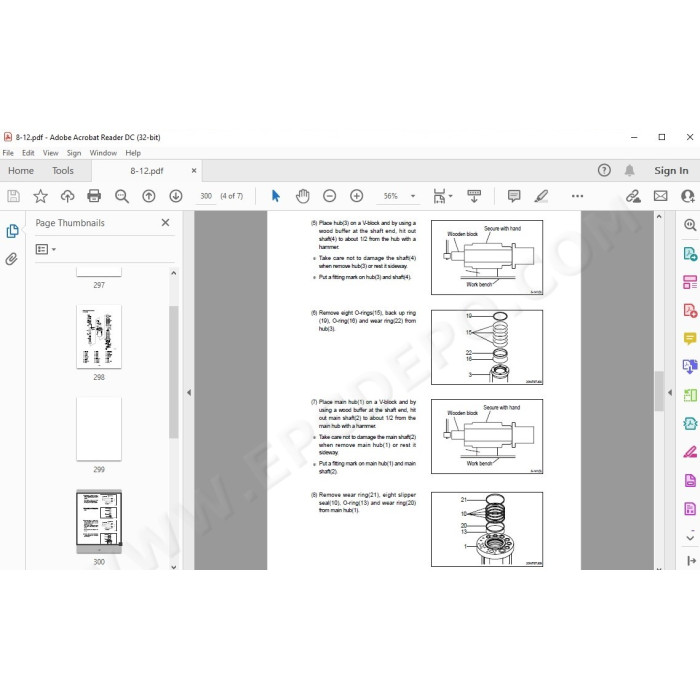This screenshot has height=700, width=700.
Task: Collapse the right tools pane arrow
Action: click(670, 392)
